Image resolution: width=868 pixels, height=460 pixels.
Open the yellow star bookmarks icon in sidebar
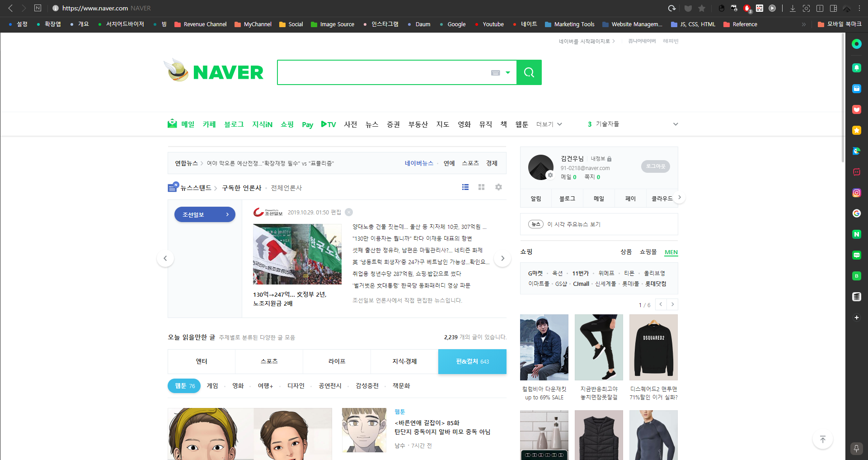tap(856, 130)
